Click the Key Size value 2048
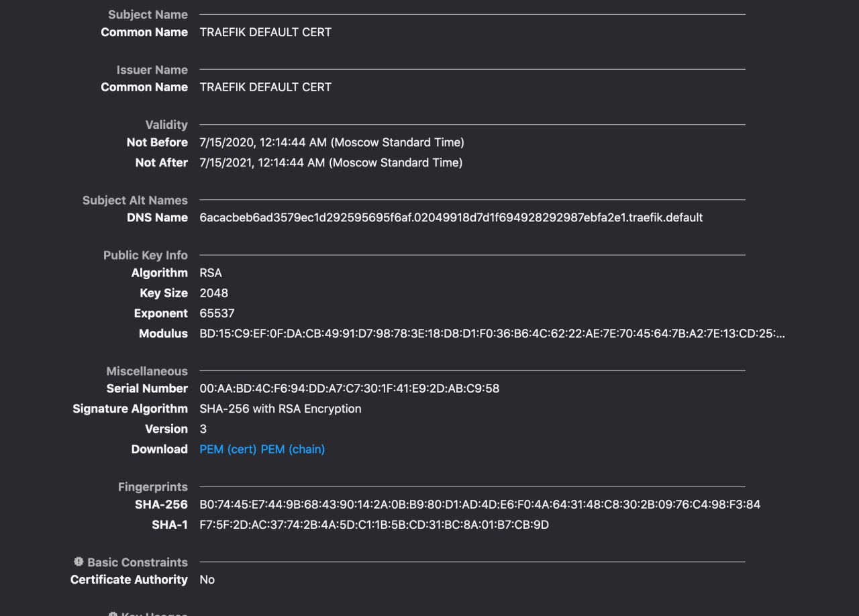This screenshot has height=616, width=859. [x=214, y=293]
